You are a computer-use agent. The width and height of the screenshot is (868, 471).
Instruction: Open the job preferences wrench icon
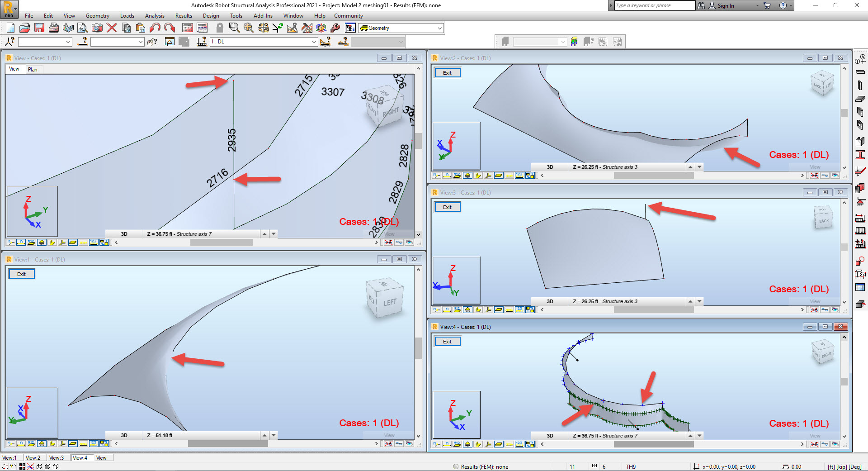pyautogui.click(x=335, y=28)
